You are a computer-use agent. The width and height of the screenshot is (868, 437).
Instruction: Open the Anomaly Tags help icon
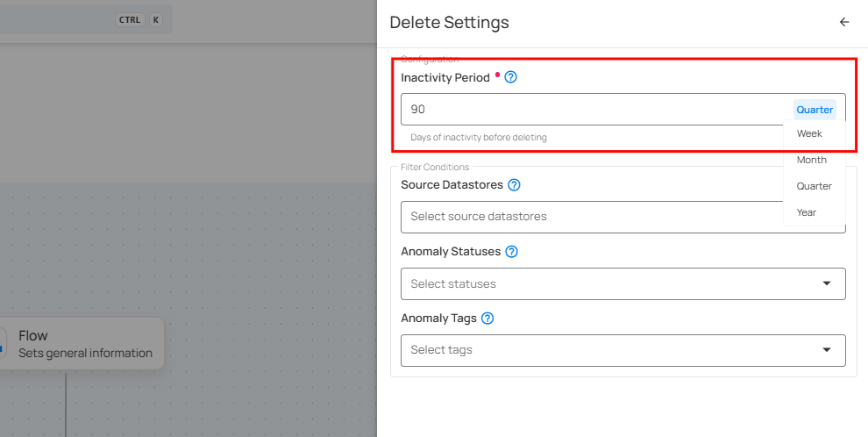point(487,319)
